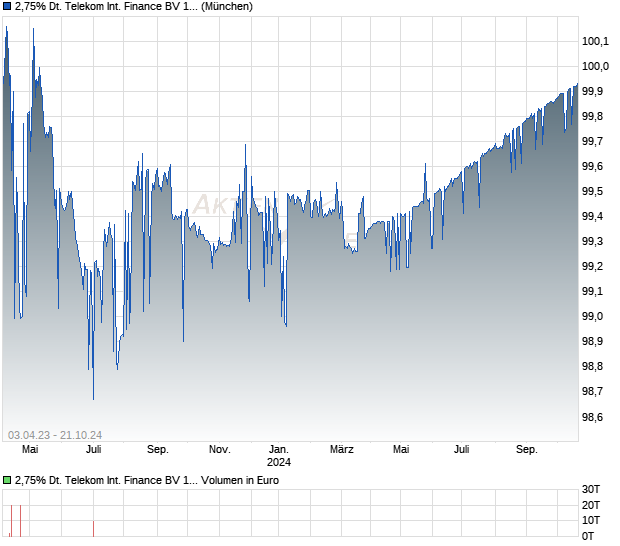The width and height of the screenshot is (620, 546).
Task: Click the 99,8 price axis label
Action: point(592,117)
